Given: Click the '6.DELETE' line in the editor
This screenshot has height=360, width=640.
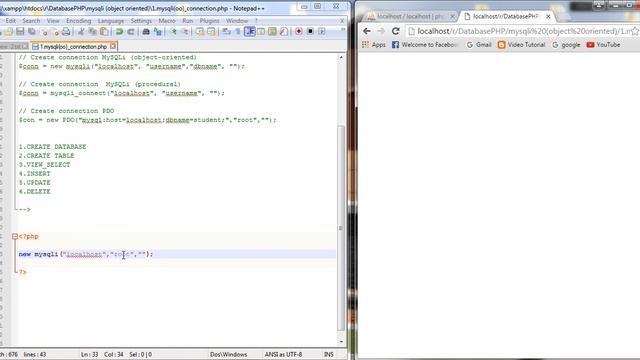Looking at the screenshot, I should point(35,191).
